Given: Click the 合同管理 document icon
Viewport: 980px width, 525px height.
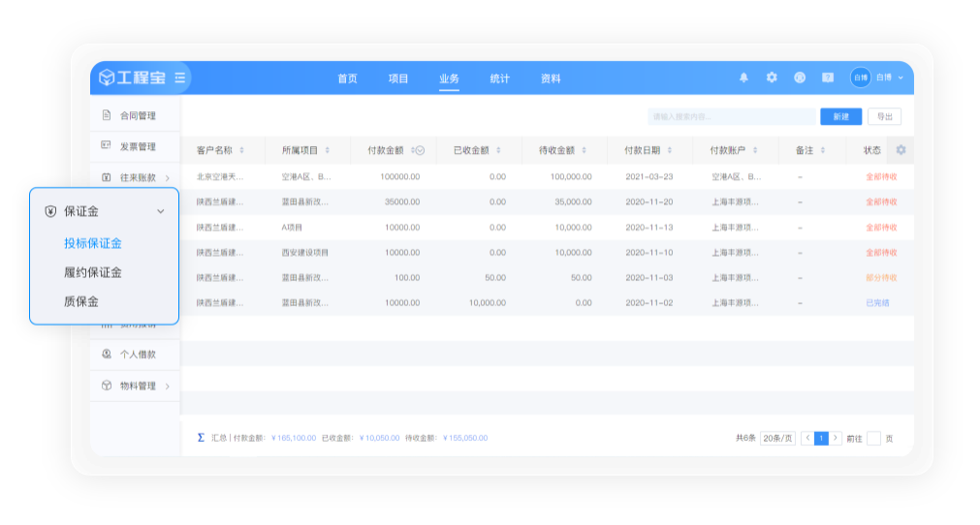Looking at the screenshot, I should click(x=107, y=115).
